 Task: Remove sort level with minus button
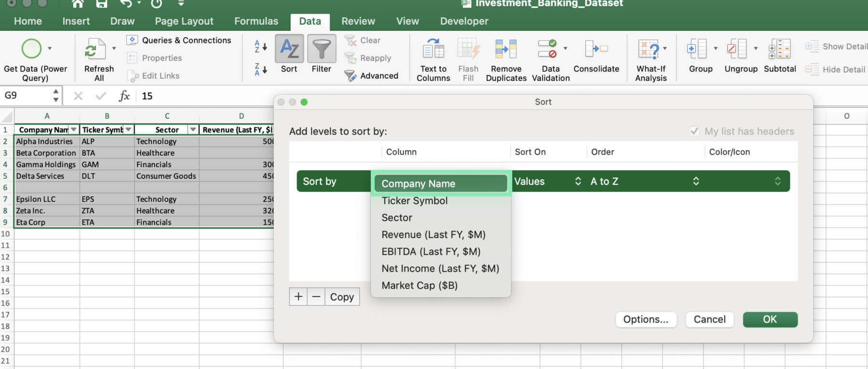(316, 297)
